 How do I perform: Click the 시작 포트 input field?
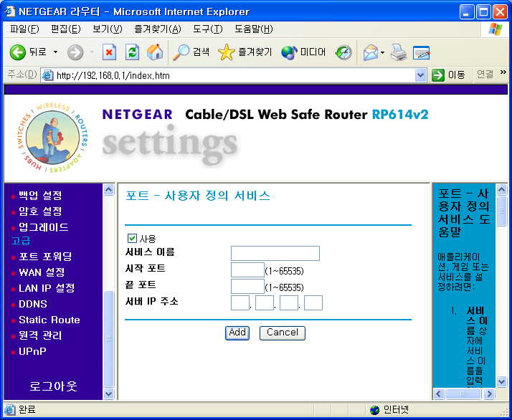pos(247,270)
